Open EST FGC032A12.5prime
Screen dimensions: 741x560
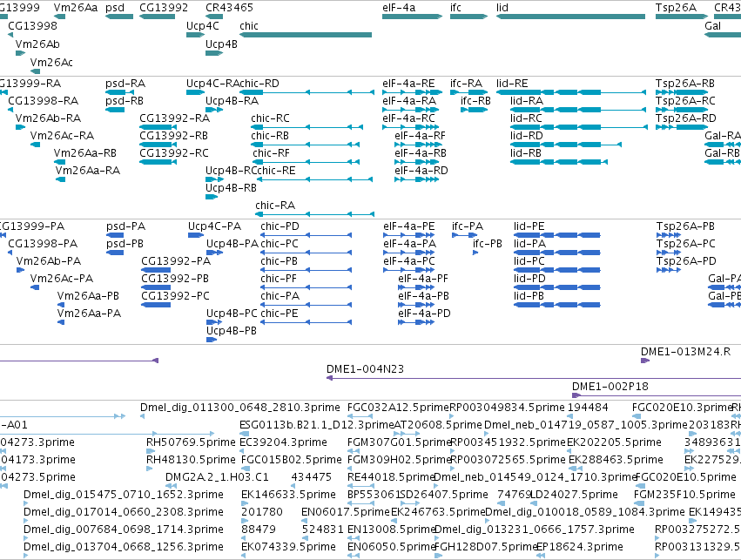[x=398, y=408]
